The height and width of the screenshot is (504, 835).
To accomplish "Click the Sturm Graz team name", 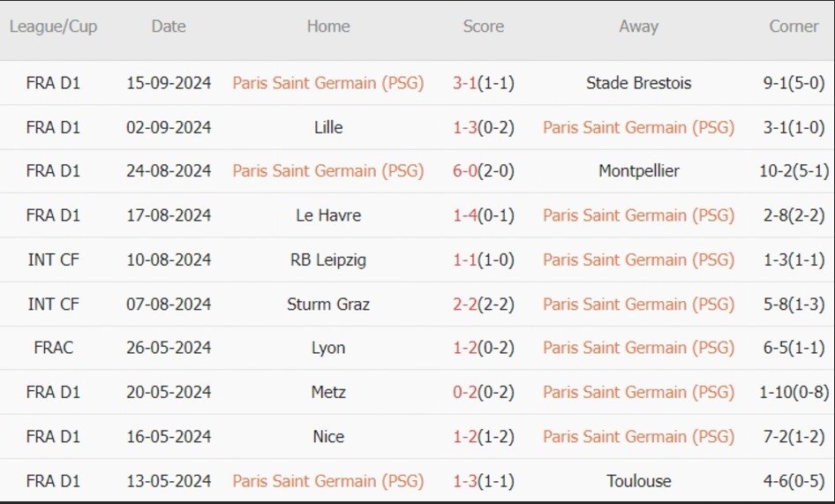I will pos(328,304).
